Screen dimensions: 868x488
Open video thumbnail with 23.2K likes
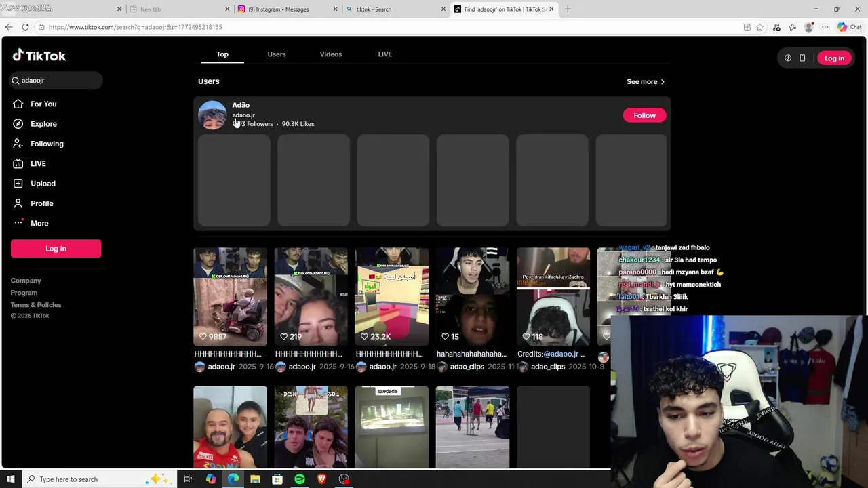392,297
